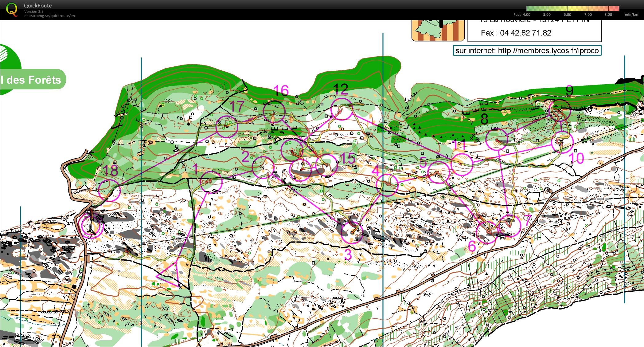Click the small regional map thumbnail

(438, 30)
